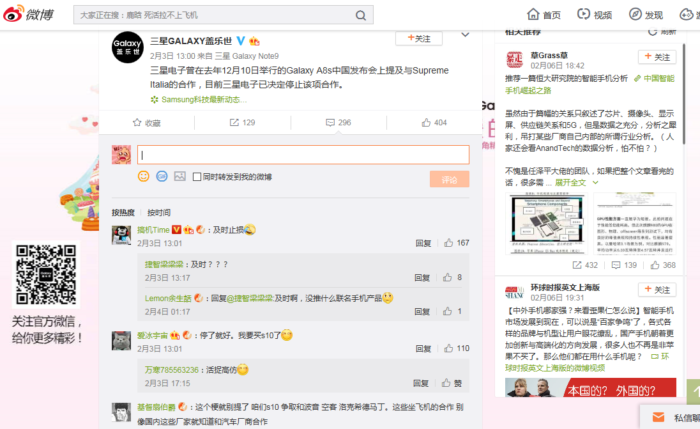This screenshot has width=700, height=429.
Task: Like 活捉高仿 comment with 赞
Action: pos(452,383)
